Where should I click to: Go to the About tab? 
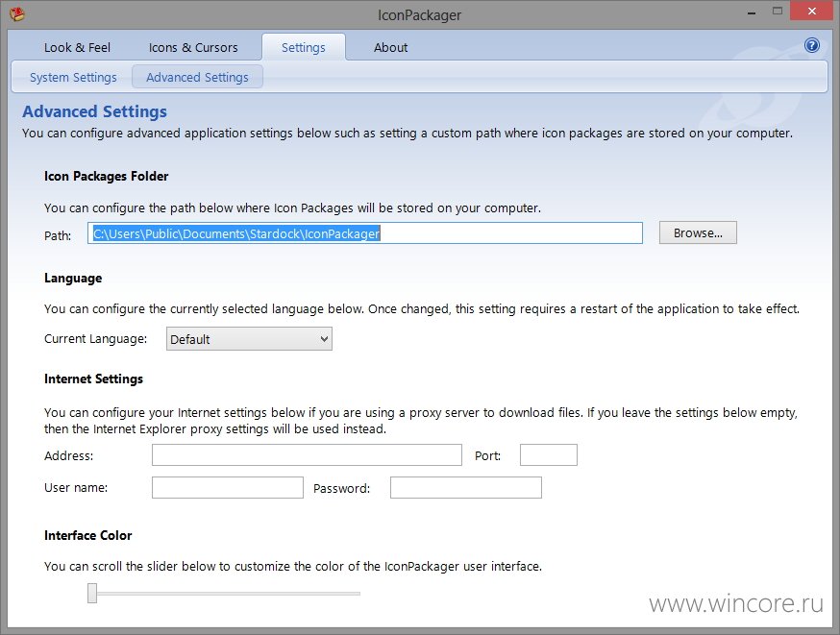(390, 48)
